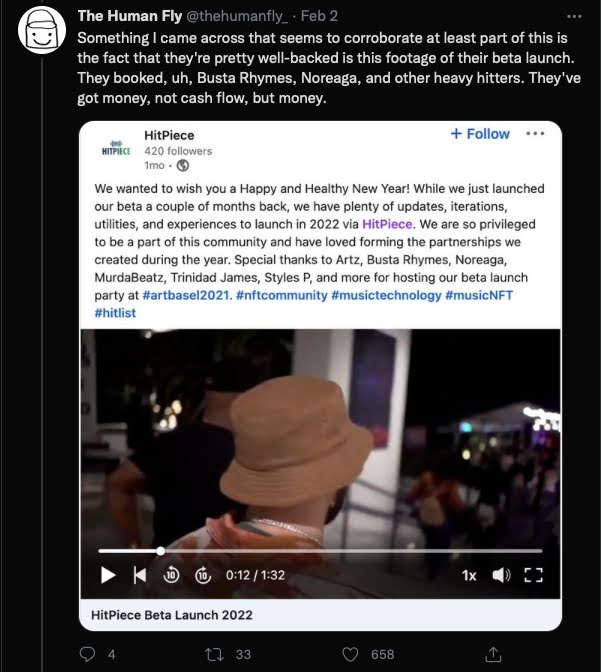The width and height of the screenshot is (601, 672).
Task: Open tweet more options ellipsis
Action: pos(574,17)
